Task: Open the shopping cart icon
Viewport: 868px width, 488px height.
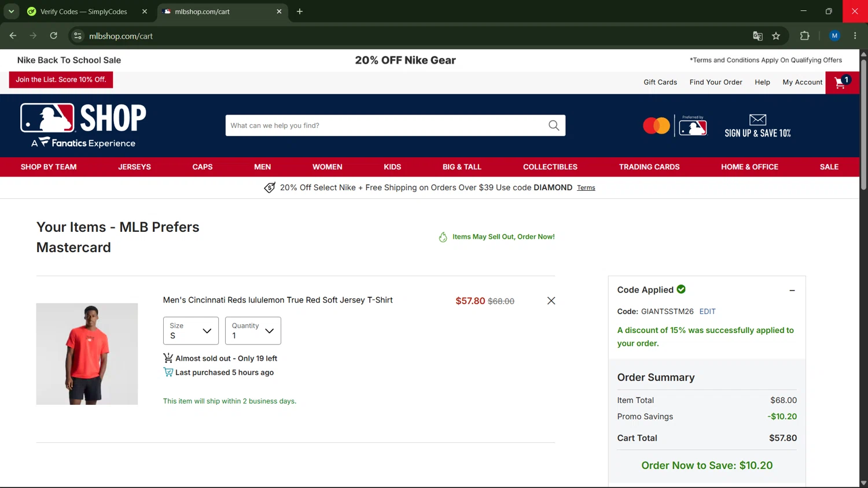Action: [842, 83]
